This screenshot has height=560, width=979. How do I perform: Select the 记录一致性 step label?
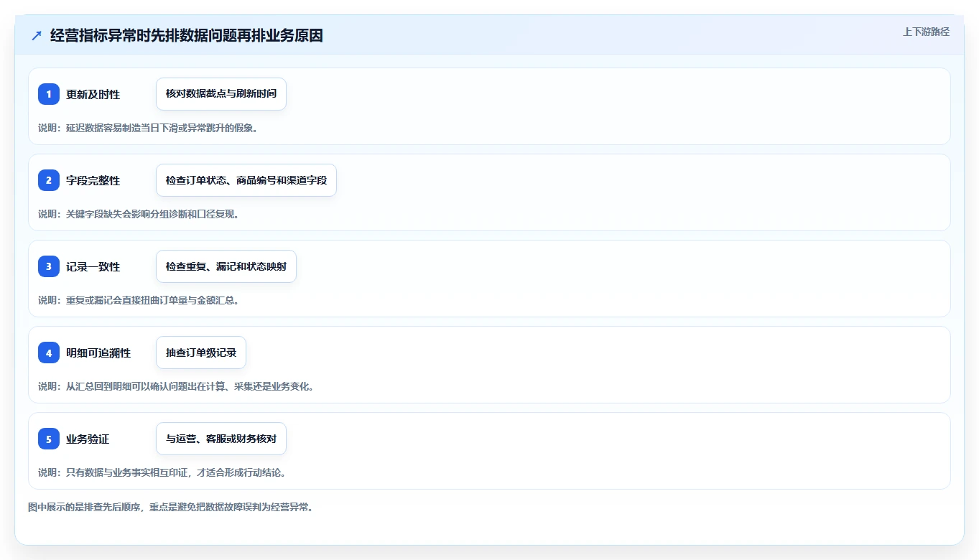[x=93, y=266]
